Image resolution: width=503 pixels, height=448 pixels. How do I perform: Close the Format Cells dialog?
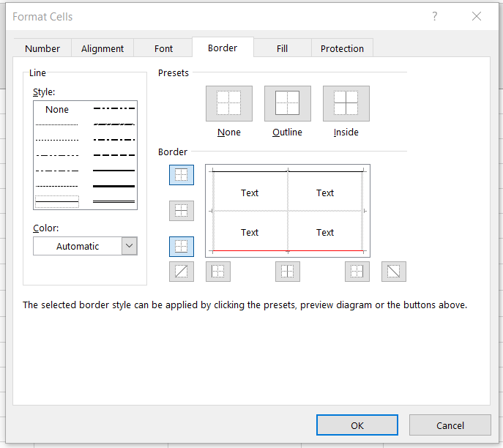tap(477, 16)
